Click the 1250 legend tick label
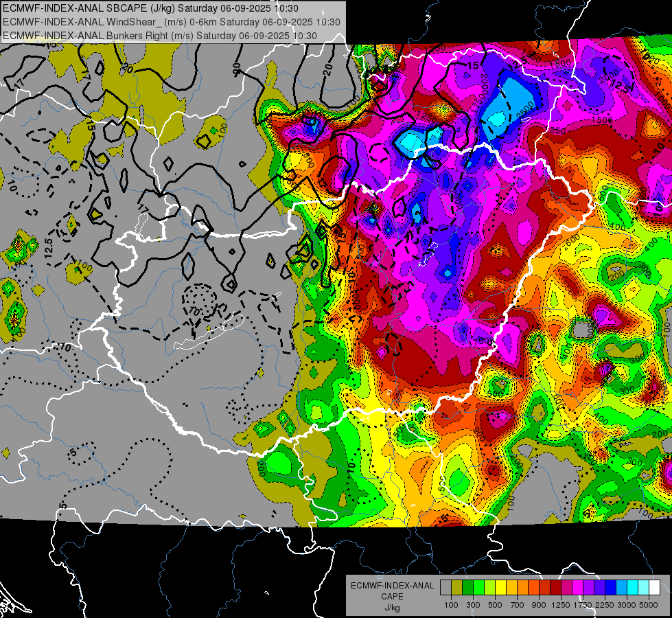The image size is (672, 618). pyautogui.click(x=561, y=605)
